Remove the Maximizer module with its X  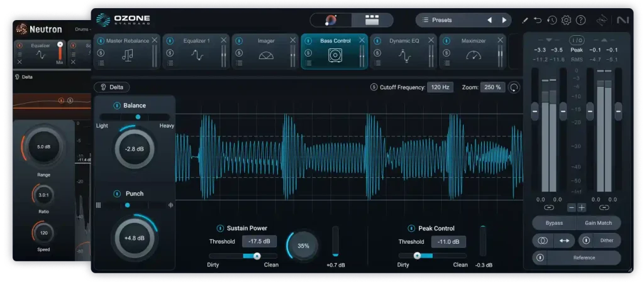tap(500, 40)
